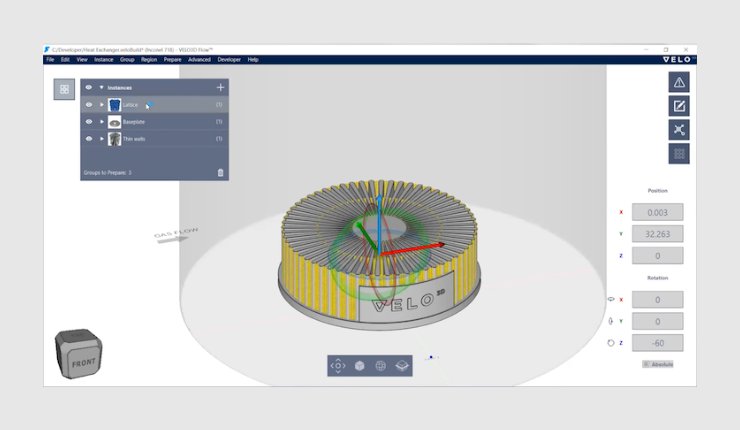
Task: Click the edit pencil icon on right toolbar
Action: pyautogui.click(x=679, y=106)
